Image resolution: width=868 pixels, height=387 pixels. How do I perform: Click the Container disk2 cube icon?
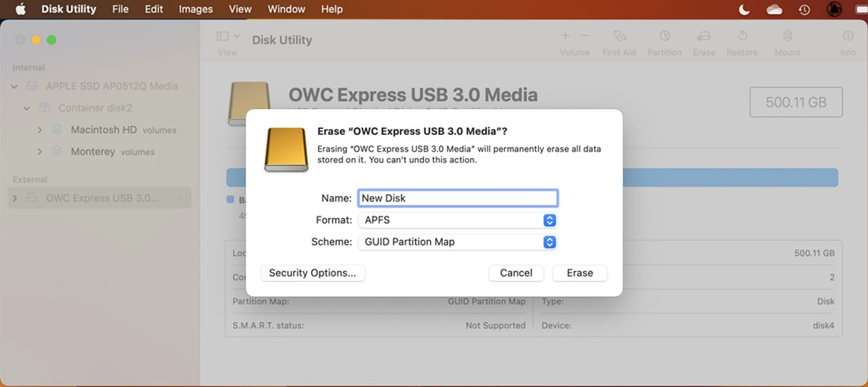44,108
